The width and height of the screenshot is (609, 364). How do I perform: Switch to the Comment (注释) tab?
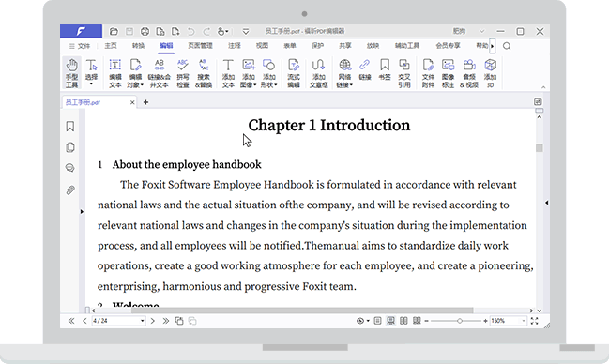[235, 46]
